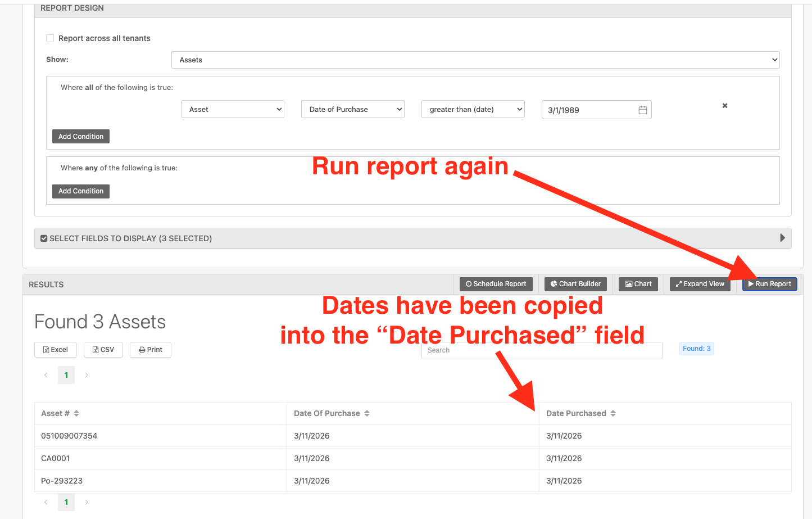Open Schedule Report from the results toolbar

coord(496,284)
